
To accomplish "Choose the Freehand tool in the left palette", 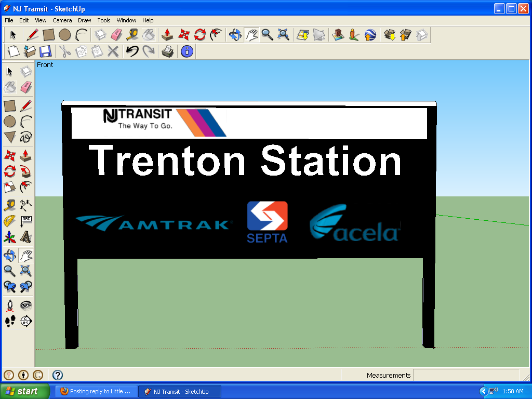I will (26, 137).
